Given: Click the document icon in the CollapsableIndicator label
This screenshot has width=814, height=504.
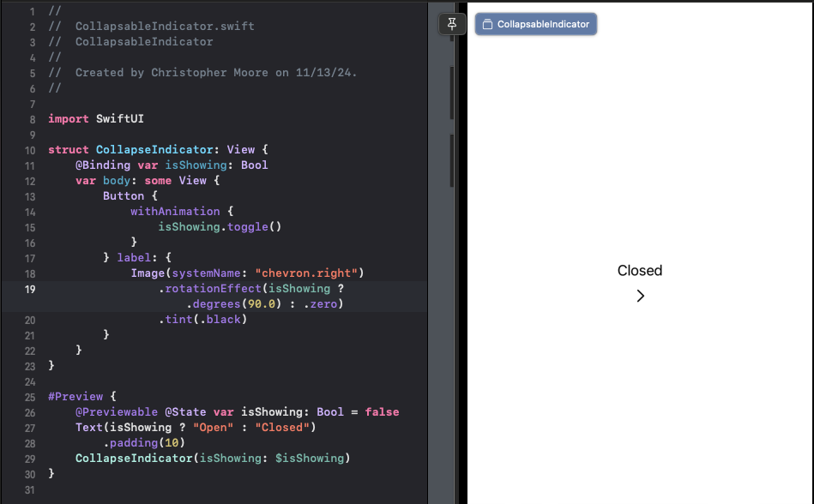Looking at the screenshot, I should [x=487, y=24].
